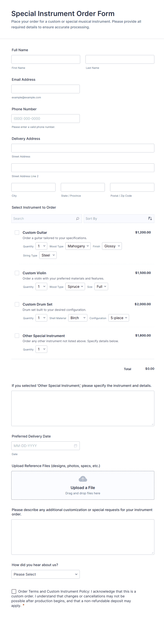Expand the drum Configuration dropdown
Image resolution: width=164 pixels, height=644 pixels.
coord(119,318)
